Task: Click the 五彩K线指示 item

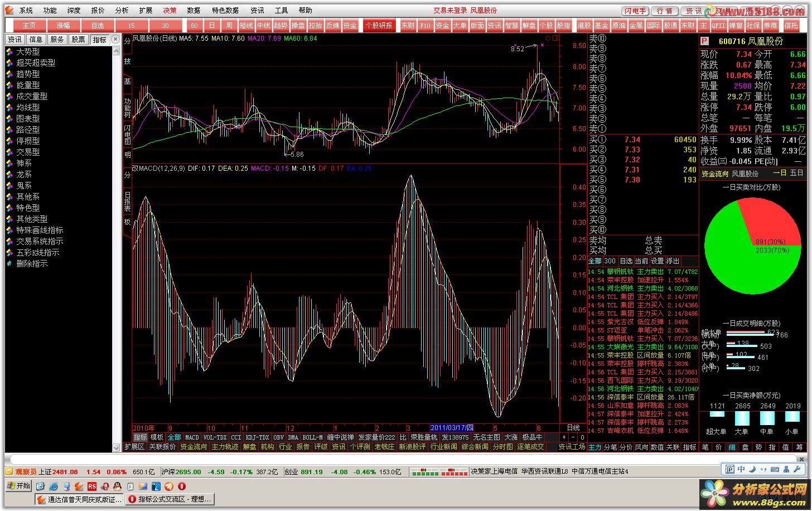Action: click(37, 252)
